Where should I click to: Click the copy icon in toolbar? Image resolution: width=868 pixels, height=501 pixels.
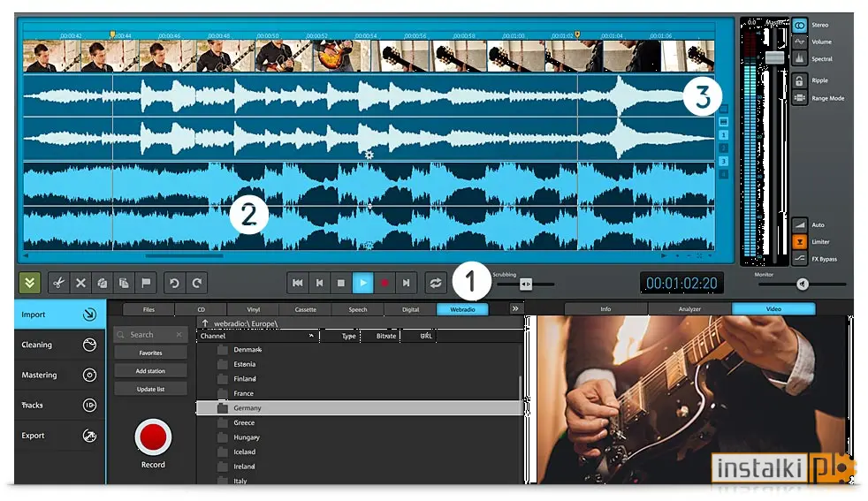click(103, 283)
